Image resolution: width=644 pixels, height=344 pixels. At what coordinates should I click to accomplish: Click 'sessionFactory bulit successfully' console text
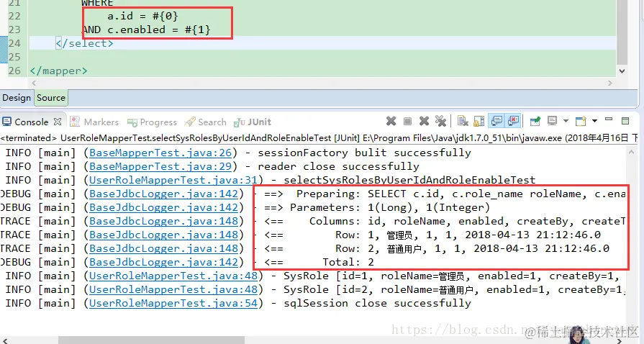[364, 153]
